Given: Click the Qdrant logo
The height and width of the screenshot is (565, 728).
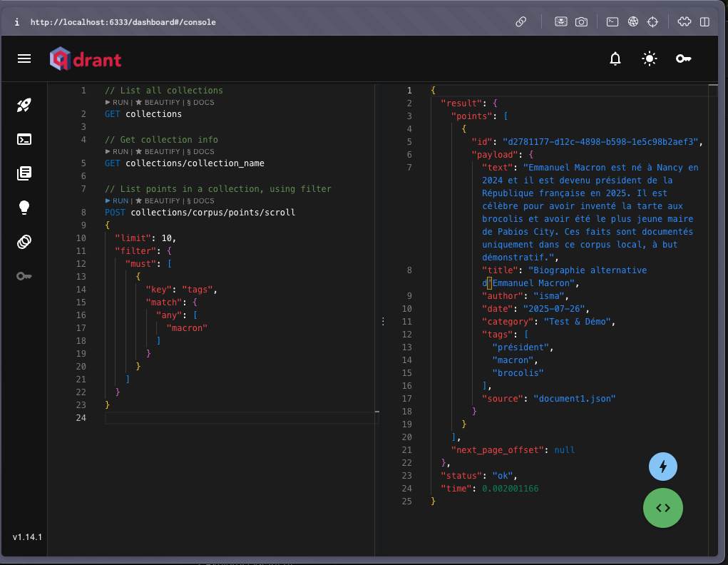Looking at the screenshot, I should (x=86, y=58).
